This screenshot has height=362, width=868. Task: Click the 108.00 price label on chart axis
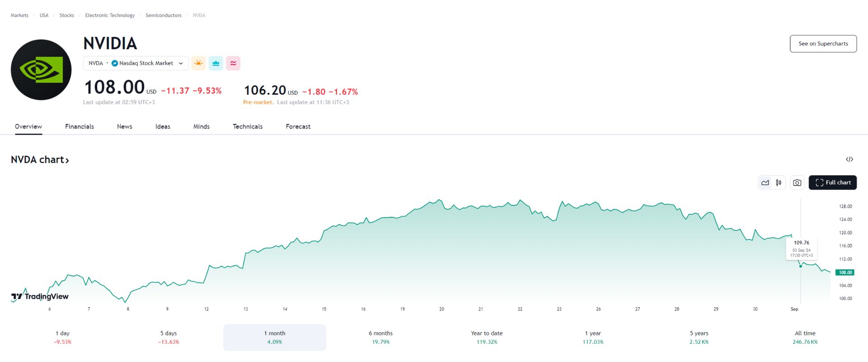pos(845,272)
